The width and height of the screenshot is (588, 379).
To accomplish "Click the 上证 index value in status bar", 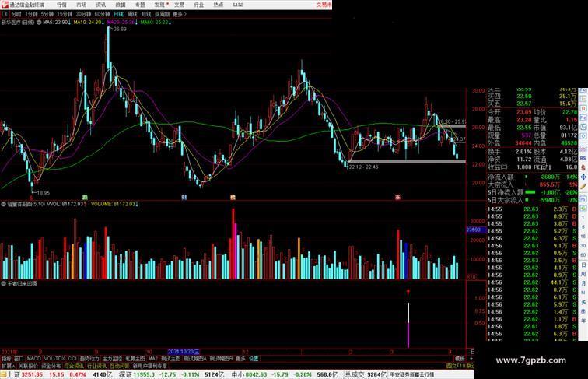I will click(x=32, y=374).
